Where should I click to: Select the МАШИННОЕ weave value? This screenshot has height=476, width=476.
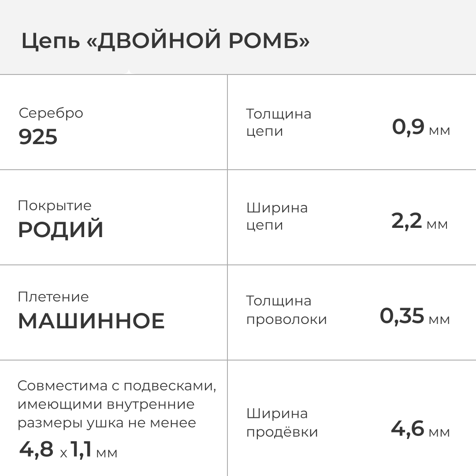coord(91,321)
